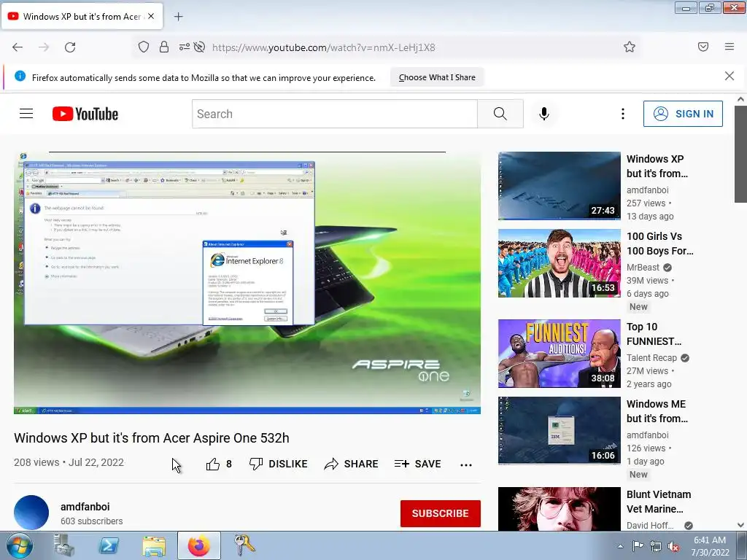Start voice search with the microphone icon
747x560 pixels.
[544, 114]
